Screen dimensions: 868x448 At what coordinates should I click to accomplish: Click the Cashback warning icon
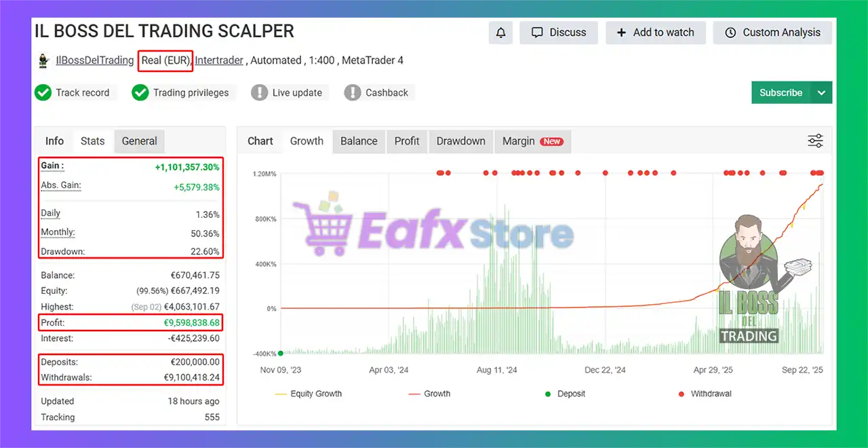[353, 93]
